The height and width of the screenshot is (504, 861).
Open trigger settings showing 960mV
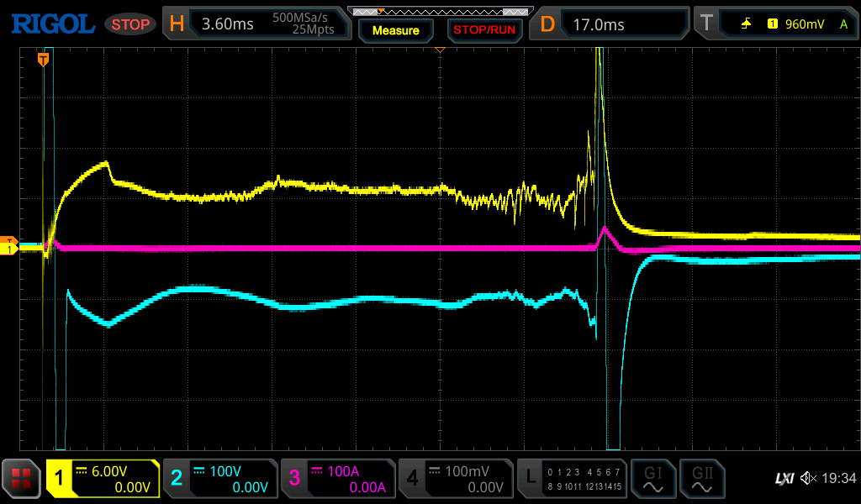click(x=774, y=24)
